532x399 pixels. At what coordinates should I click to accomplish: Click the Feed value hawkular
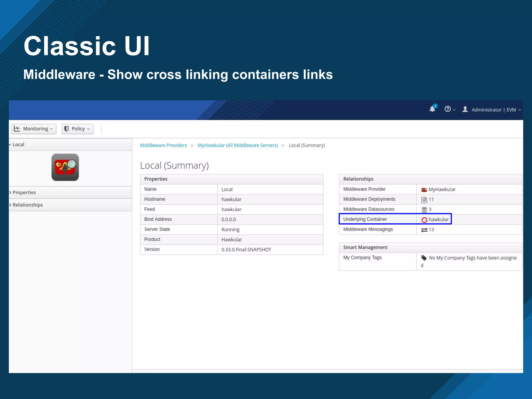231,209
